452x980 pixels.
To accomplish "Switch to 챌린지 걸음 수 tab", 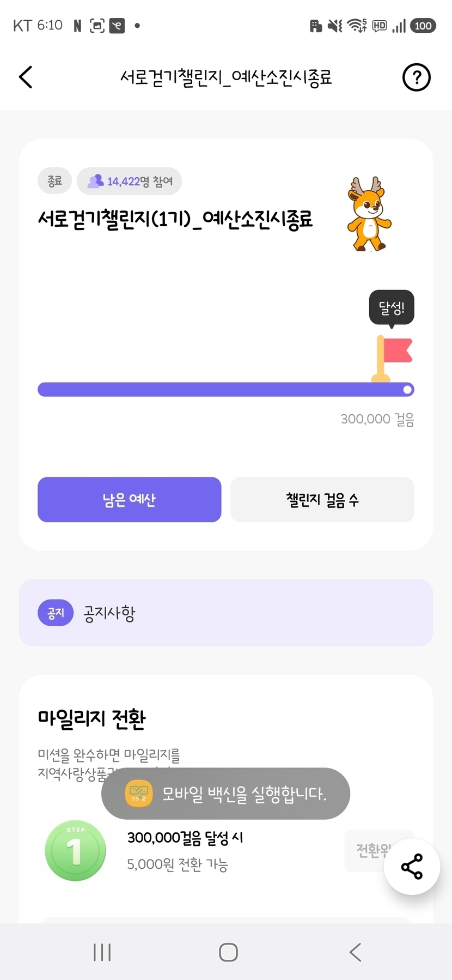I will (322, 499).
